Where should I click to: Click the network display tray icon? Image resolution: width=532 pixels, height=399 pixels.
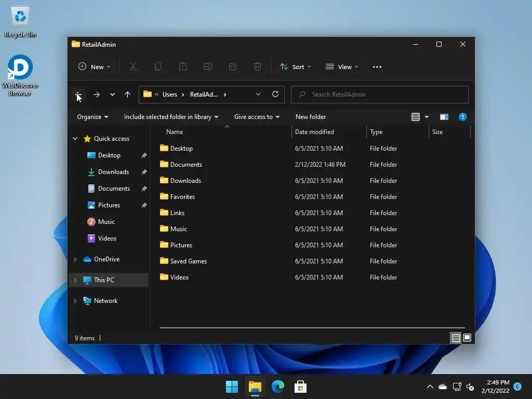[457, 387]
